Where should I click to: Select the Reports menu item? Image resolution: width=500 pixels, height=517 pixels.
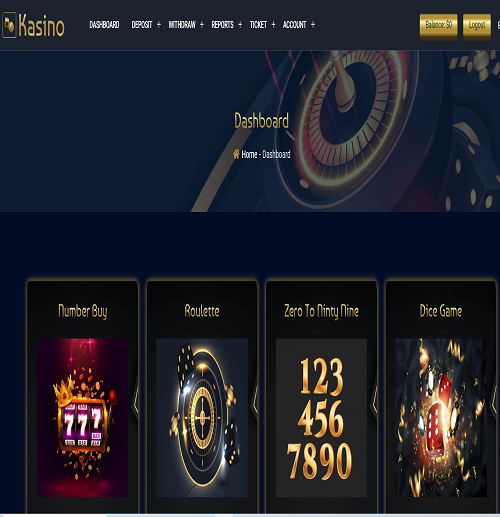coord(223,25)
